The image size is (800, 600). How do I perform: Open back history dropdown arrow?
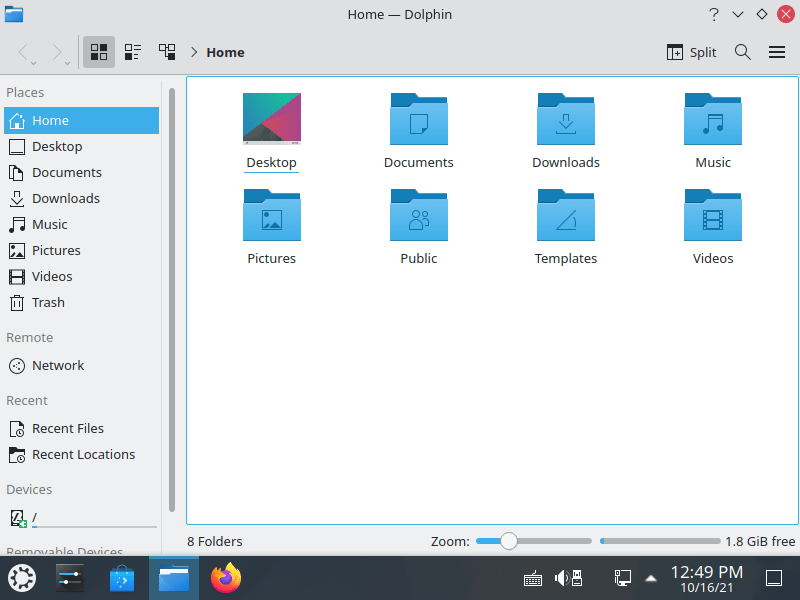click(34, 63)
